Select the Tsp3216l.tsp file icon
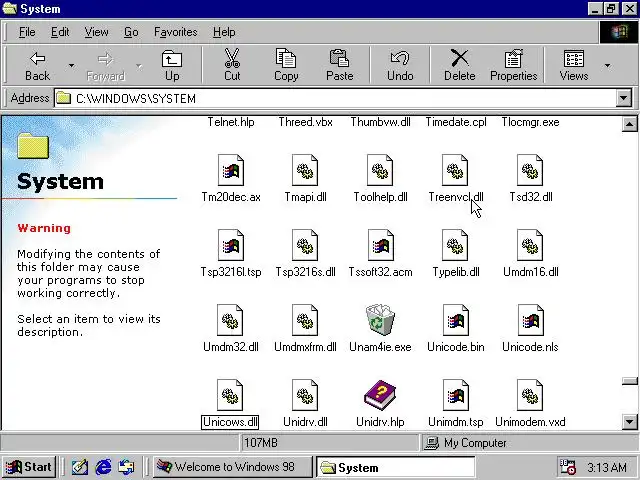Screen dimensions: 640x480 pos(231,245)
